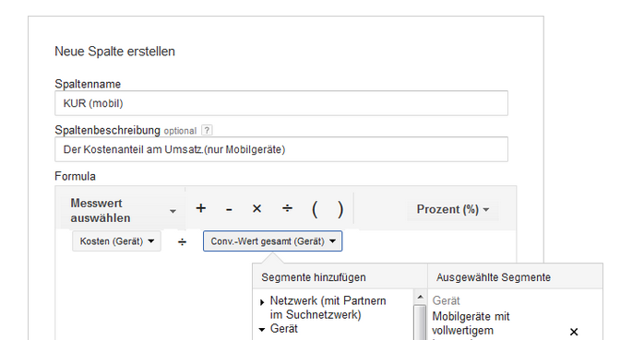Edit the Spaltenname field containing KUR (mobil)
Image resolution: width=644 pixels, height=340 pixels.
click(x=281, y=103)
